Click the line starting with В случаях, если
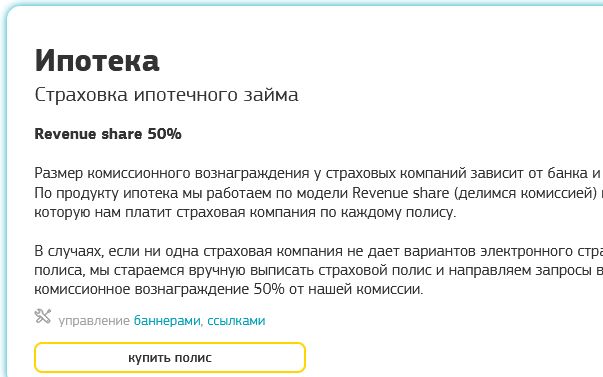Screen dimensions: 603x377 (318, 251)
